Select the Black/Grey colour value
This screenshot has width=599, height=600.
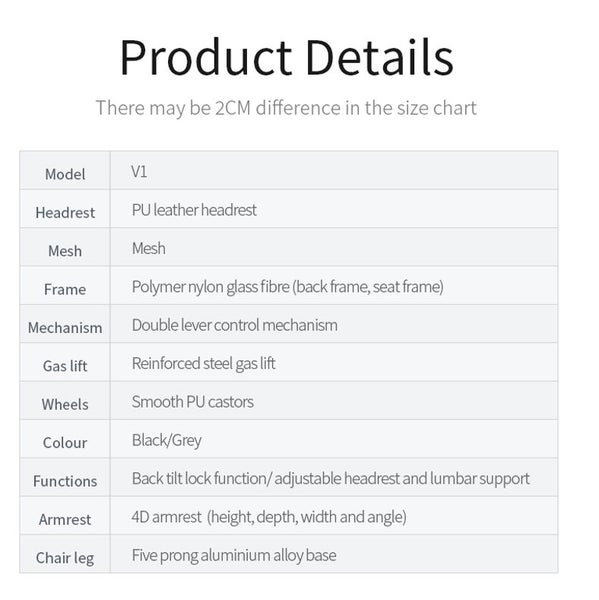[x=166, y=440]
